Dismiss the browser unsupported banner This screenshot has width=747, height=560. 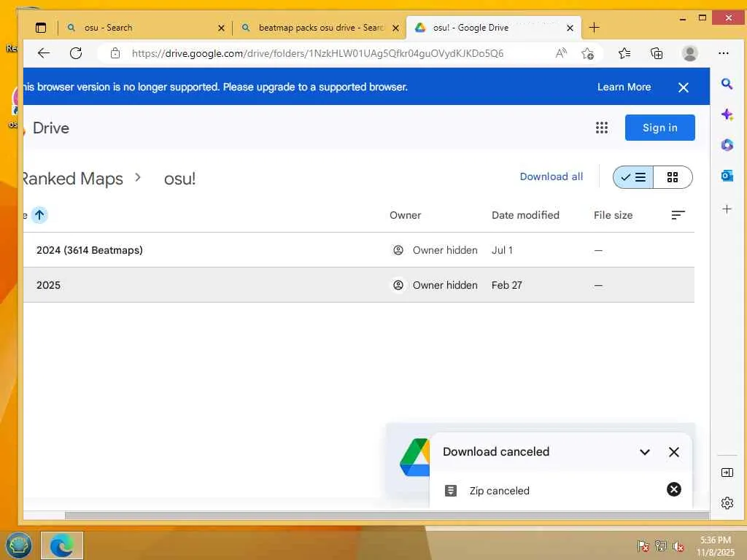pos(683,87)
